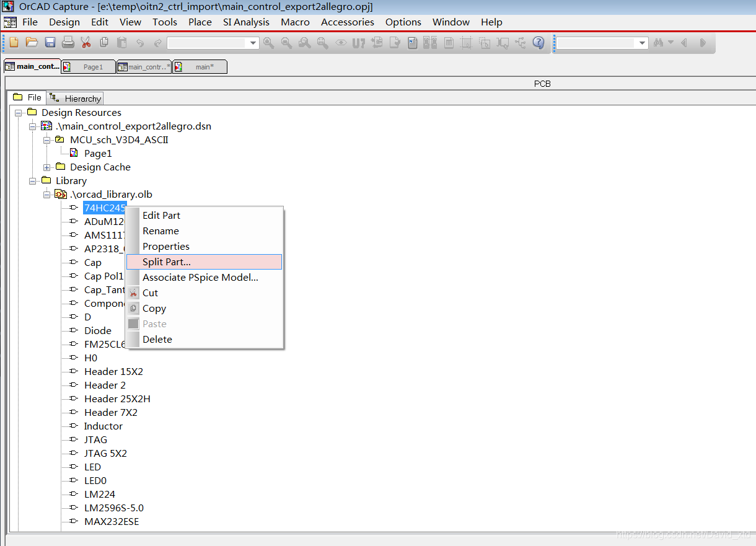756x546 pixels.
Task: Click the Project Manager tree icon
Action: [x=520, y=43]
